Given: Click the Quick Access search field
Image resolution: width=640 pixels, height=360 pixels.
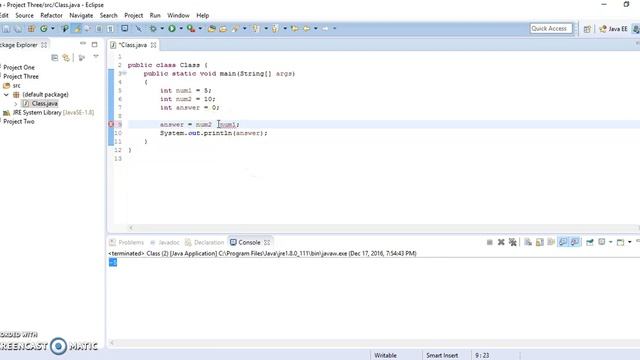Looking at the screenshot, I should (551, 29).
